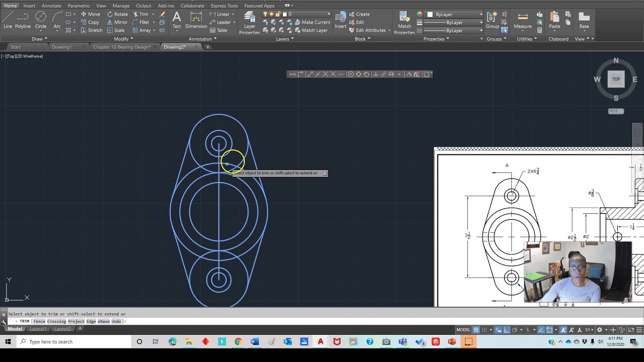The image size is (644, 362).
Task: Start the Array command
Action: pos(141,30)
